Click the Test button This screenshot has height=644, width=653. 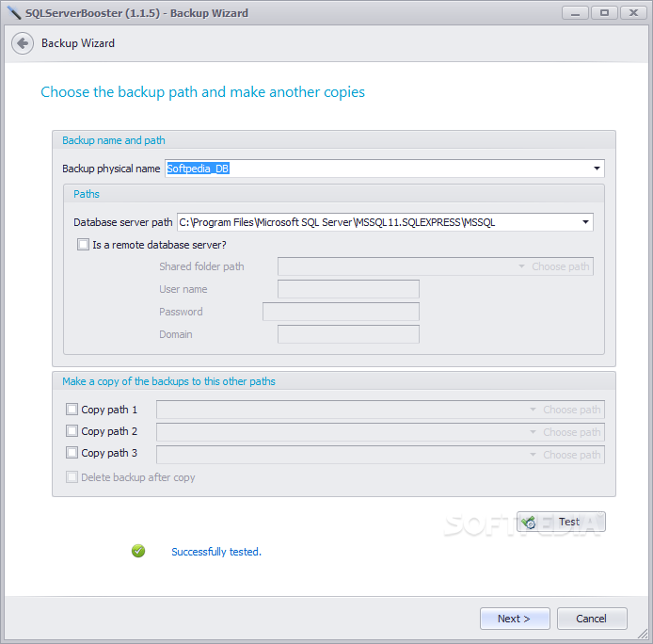click(x=561, y=522)
